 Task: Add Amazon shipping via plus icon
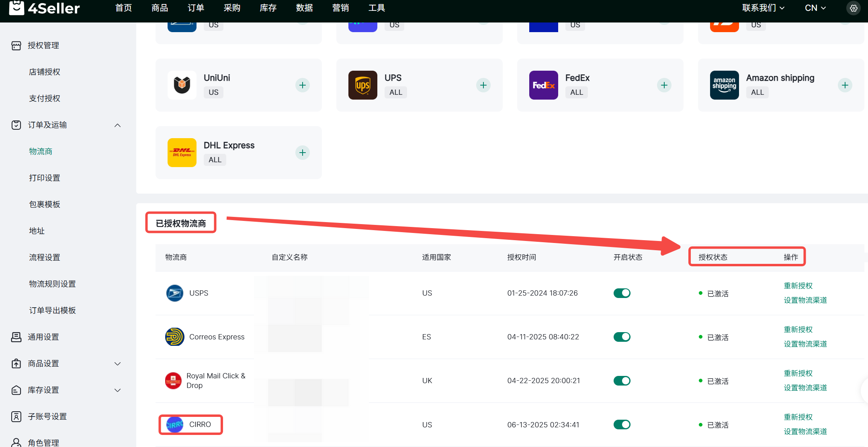coord(845,85)
